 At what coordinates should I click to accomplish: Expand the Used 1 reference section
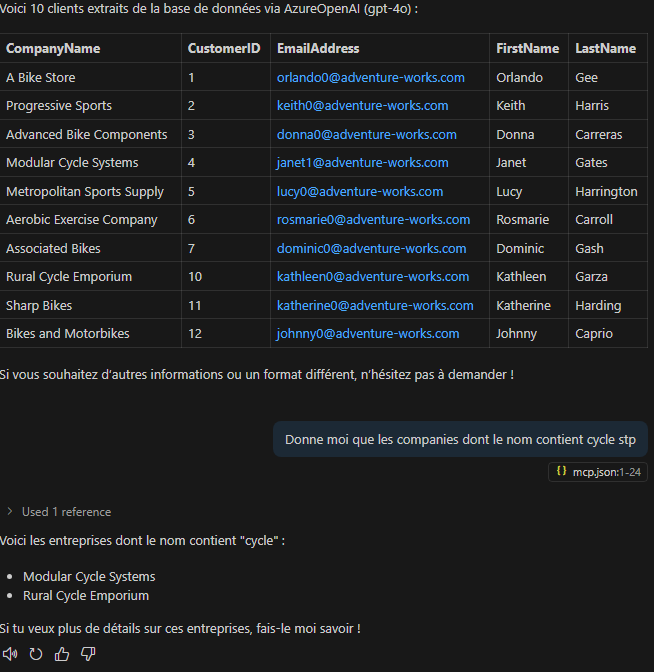pyautogui.click(x=59, y=512)
